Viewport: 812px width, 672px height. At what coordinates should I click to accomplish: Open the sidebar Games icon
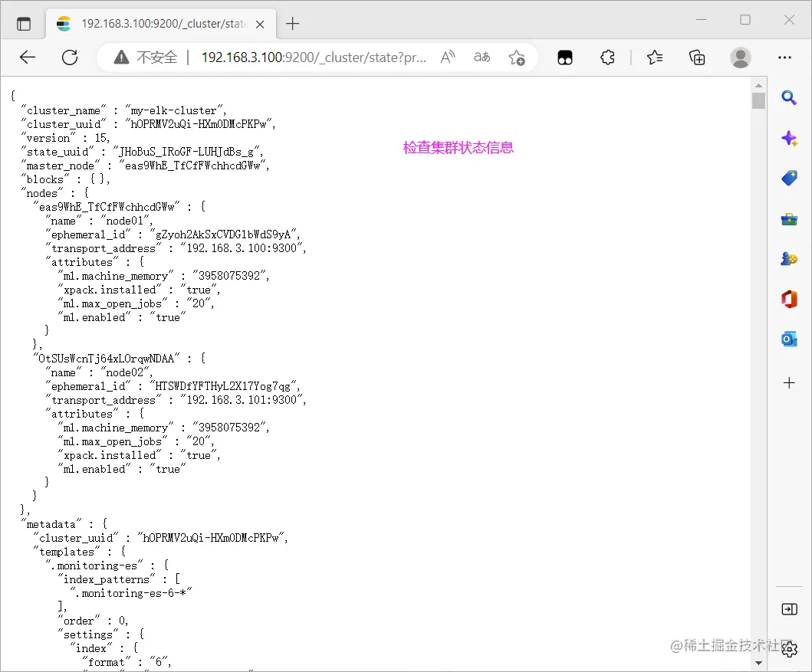point(789,259)
